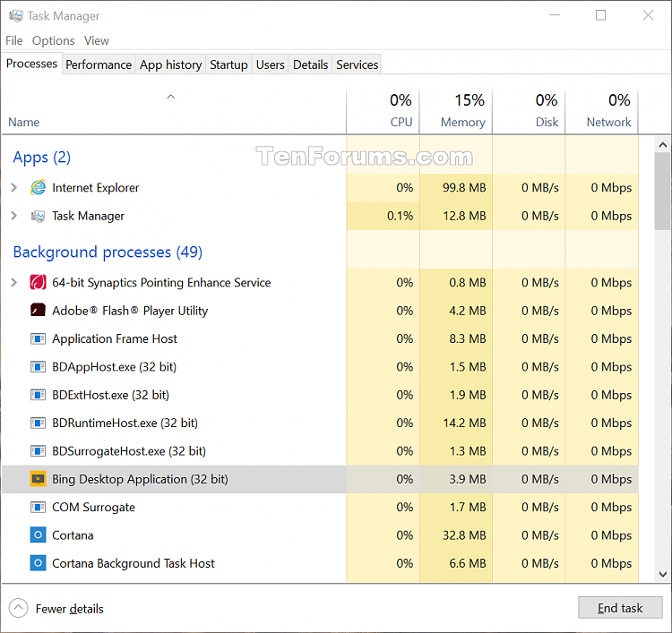Select the BDSurrogateHost.exe (32 bit) name
This screenshot has width=672, height=633.
129,451
